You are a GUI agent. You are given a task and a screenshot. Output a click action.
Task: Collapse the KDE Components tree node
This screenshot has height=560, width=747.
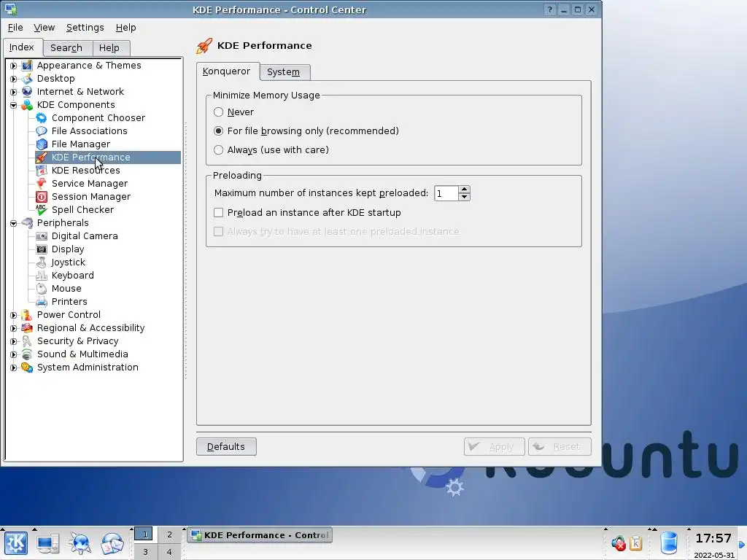[13, 105]
